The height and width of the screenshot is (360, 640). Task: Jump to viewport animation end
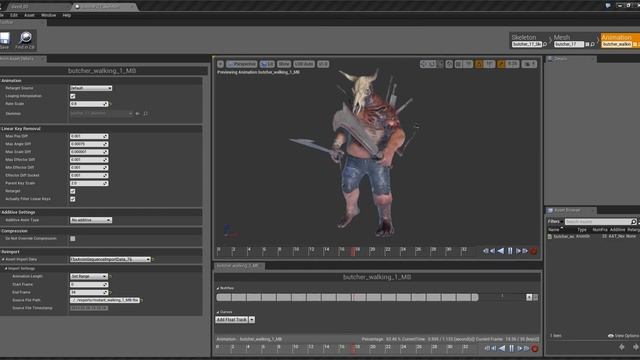525,251
